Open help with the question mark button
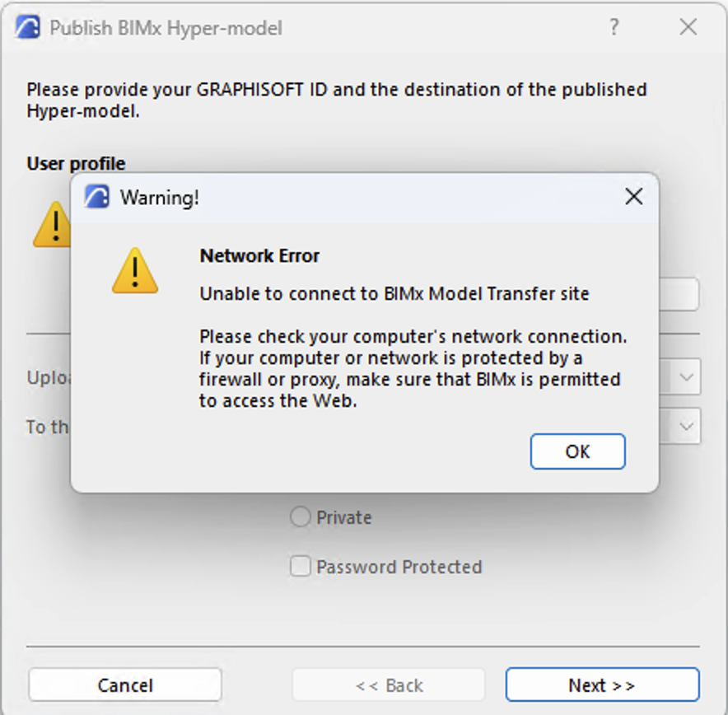This screenshot has width=728, height=715. [x=614, y=27]
